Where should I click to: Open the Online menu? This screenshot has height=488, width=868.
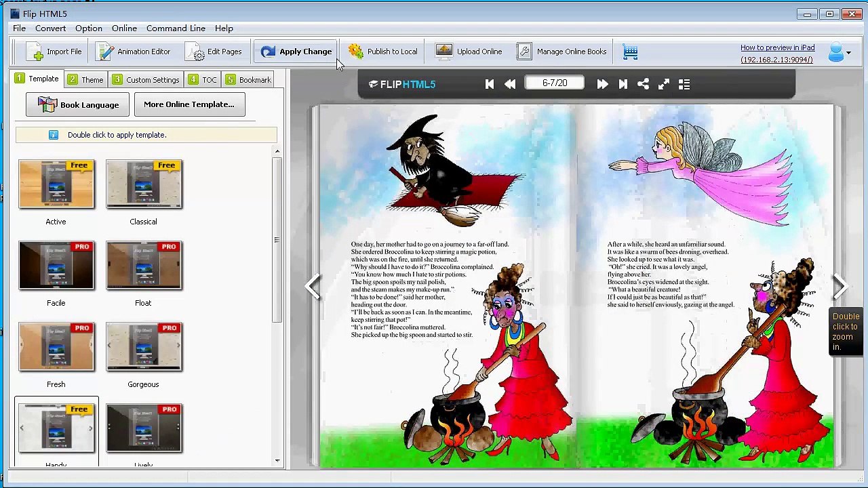(124, 28)
